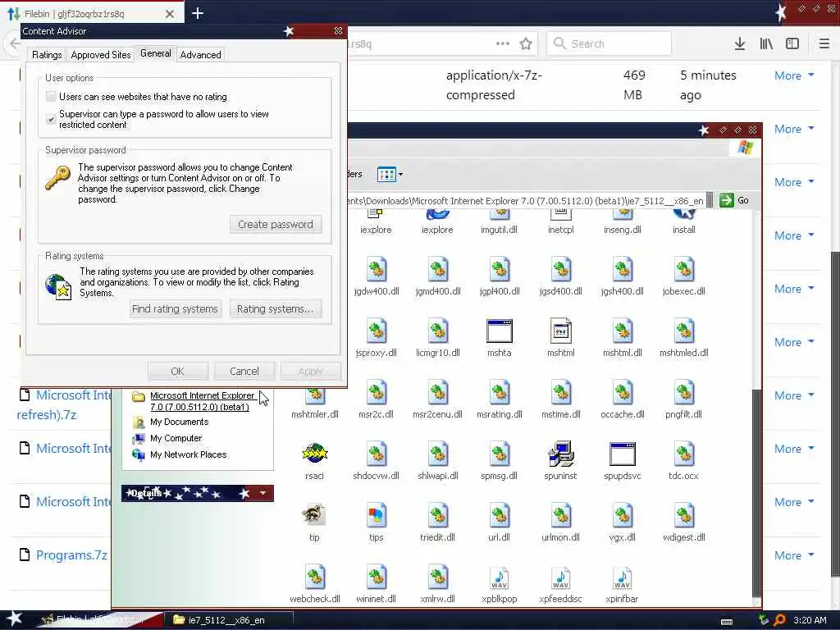Click the jgsd400.dll file icon
This screenshot has width=840, height=630.
[x=561, y=269]
